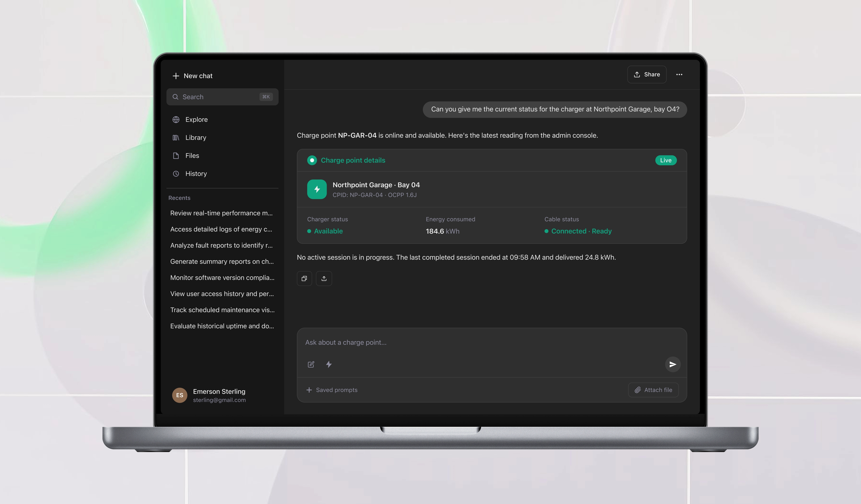Open recent chat 'Track scheduled maintenance vis...'
This screenshot has width=861, height=504.
point(222,310)
